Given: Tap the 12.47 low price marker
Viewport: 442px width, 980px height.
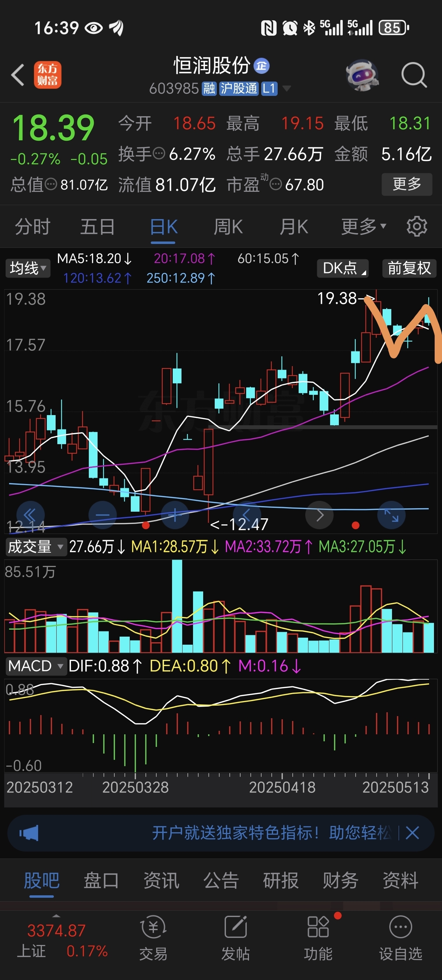Looking at the screenshot, I should 240,524.
